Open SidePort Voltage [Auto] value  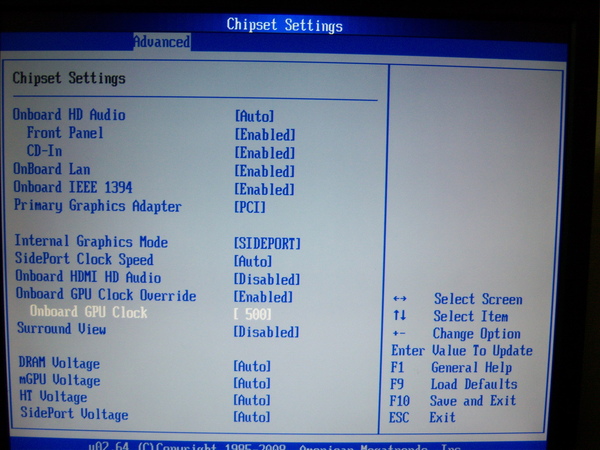[252, 417]
